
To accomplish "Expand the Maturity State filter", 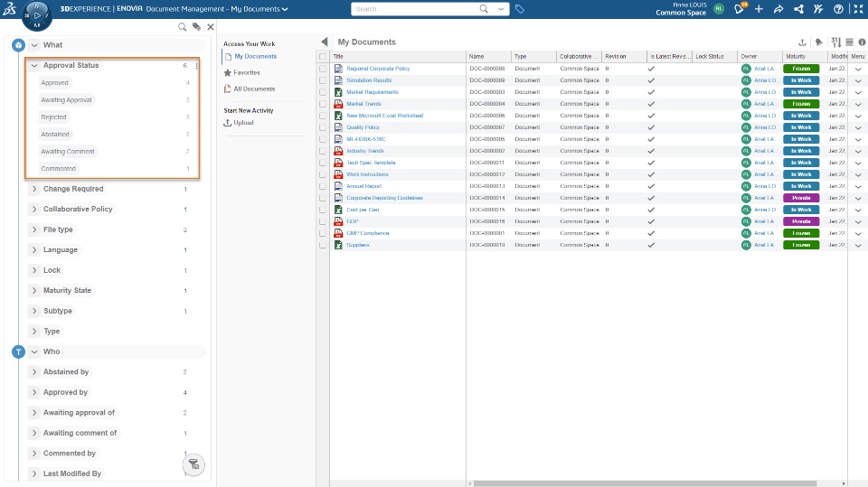I will [x=34, y=291].
